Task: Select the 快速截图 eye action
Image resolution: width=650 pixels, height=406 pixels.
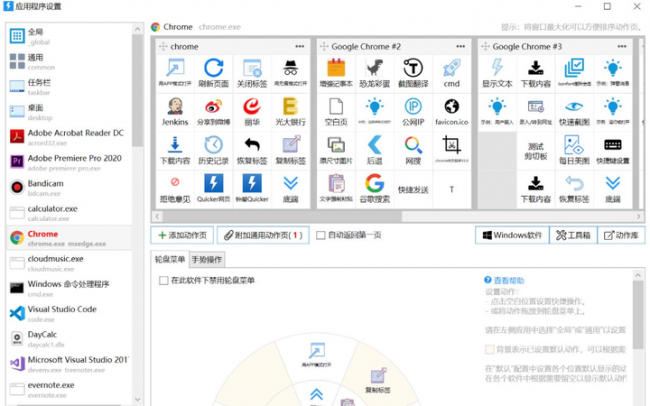Action: pos(575,111)
